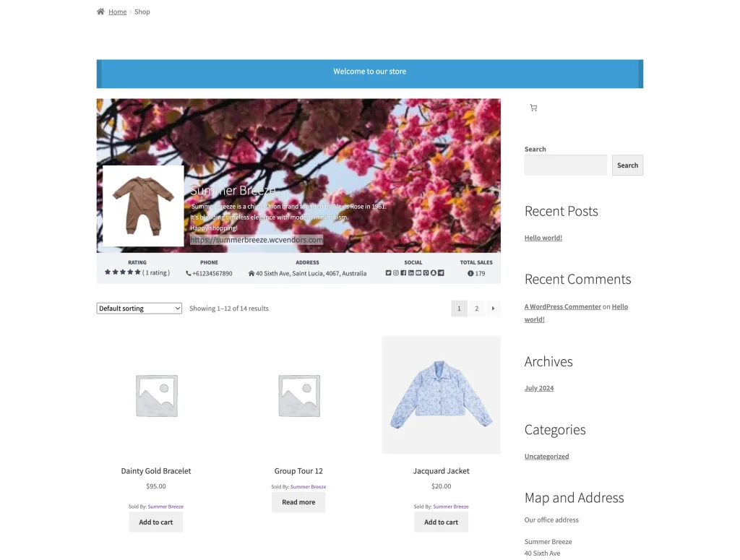
Task: Click the Welcome to our store banner
Action: click(370, 74)
